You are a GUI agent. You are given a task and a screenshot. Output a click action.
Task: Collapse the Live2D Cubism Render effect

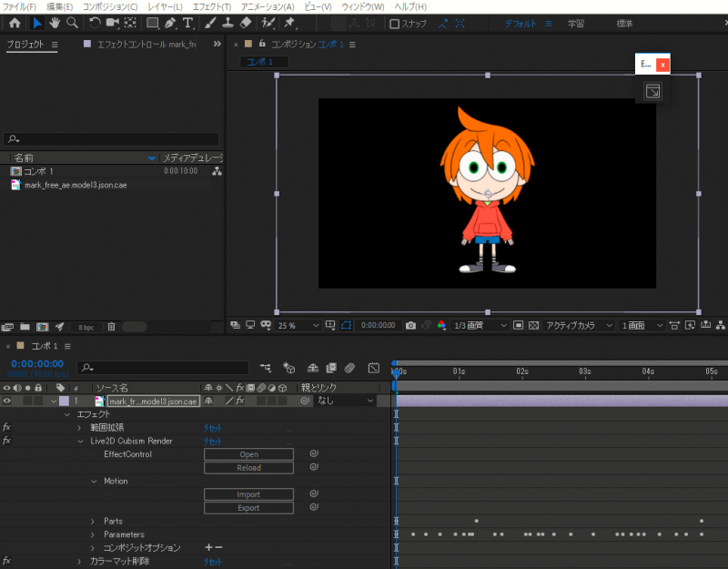pyautogui.click(x=80, y=442)
